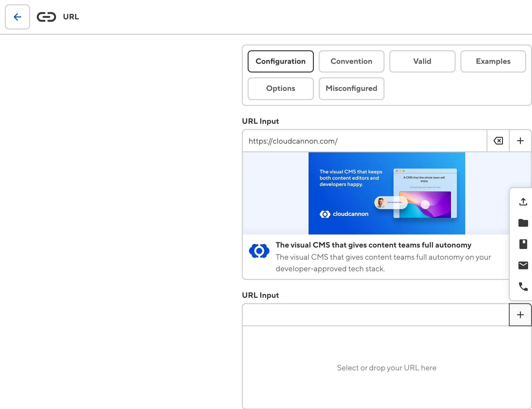This screenshot has height=409, width=532.
Task: Click the CloudCannon preview image
Action: coord(387,193)
